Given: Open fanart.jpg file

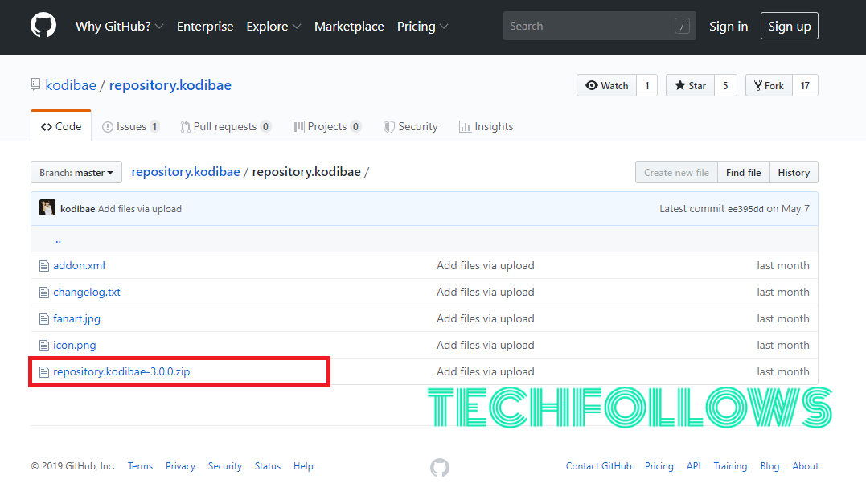Looking at the screenshot, I should (76, 318).
